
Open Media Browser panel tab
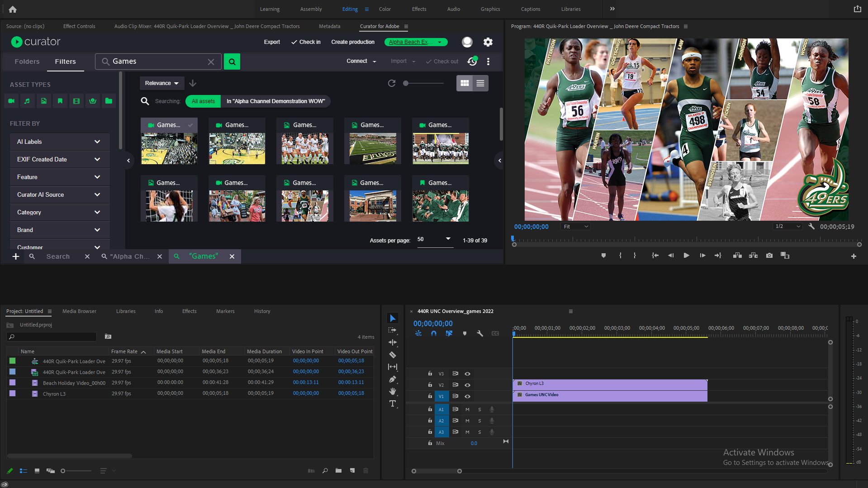79,311
